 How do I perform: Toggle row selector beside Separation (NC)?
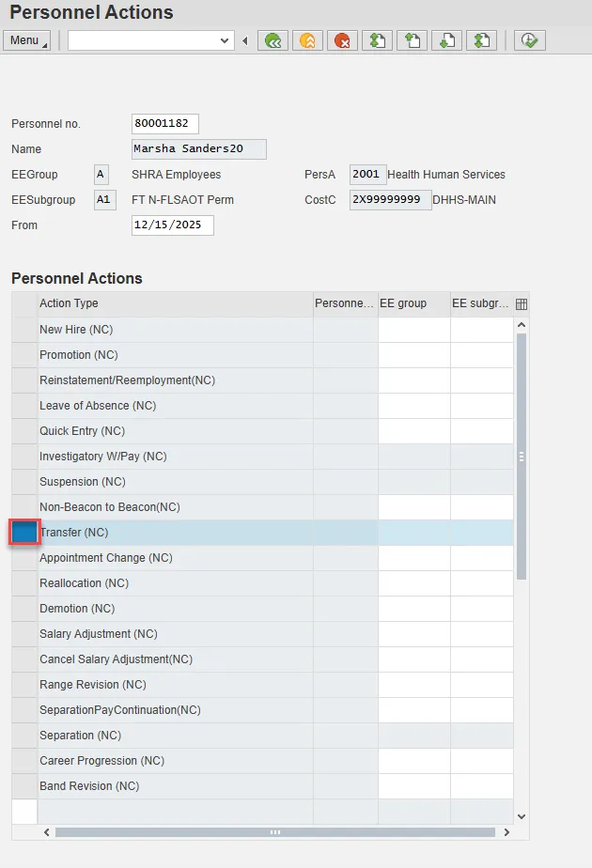click(24, 736)
